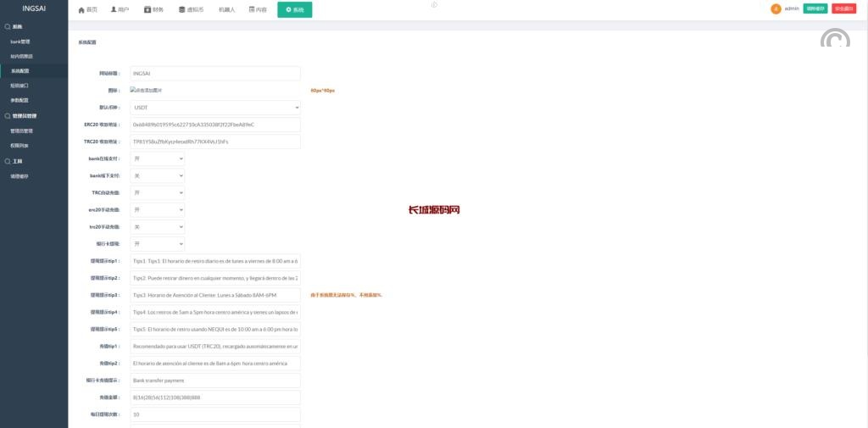Click the orange admin avatar icon
The height and width of the screenshot is (428, 868).
click(x=776, y=8)
